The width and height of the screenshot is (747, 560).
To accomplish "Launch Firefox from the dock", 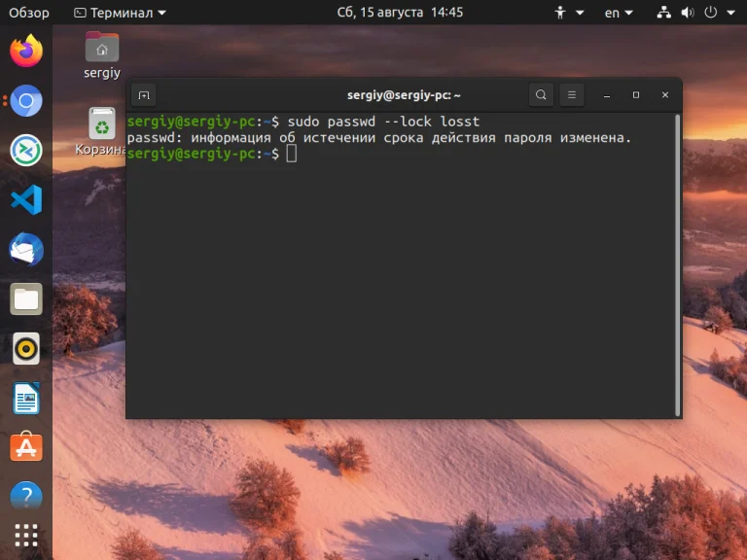I will click(26, 51).
